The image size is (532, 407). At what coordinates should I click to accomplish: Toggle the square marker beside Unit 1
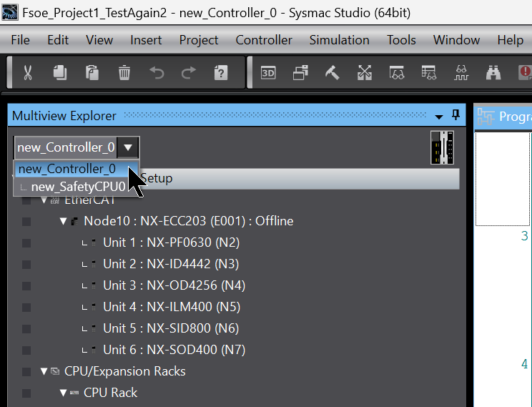click(26, 243)
